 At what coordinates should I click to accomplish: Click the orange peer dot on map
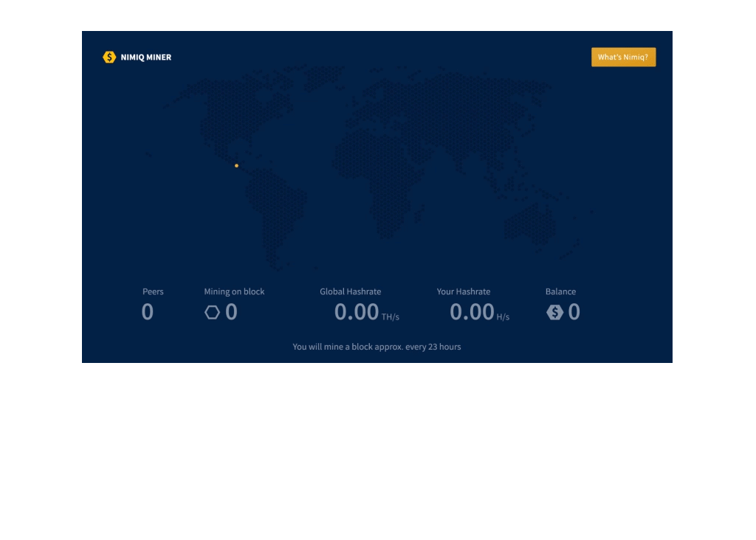coord(236,166)
